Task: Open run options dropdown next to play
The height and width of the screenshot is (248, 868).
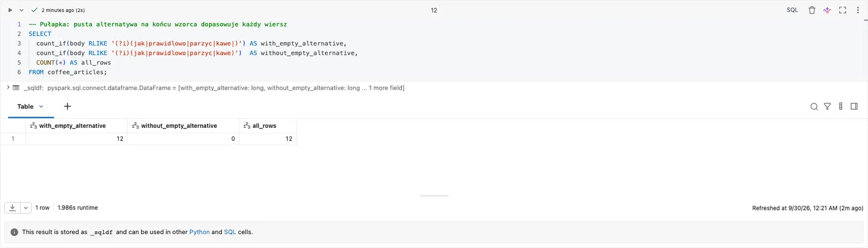Action: (x=22, y=10)
